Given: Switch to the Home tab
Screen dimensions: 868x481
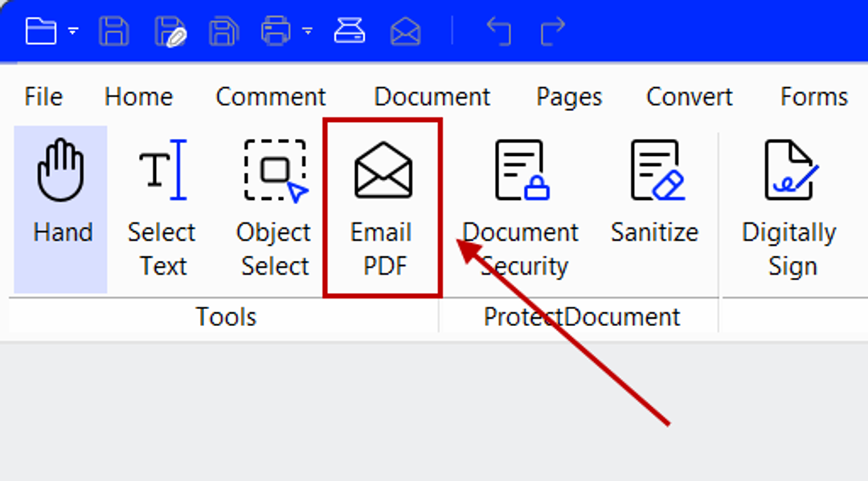Looking at the screenshot, I should (138, 97).
